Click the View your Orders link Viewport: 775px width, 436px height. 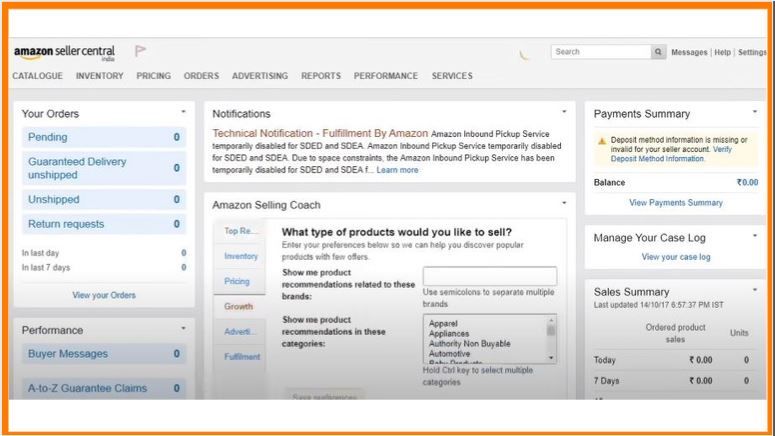click(104, 295)
